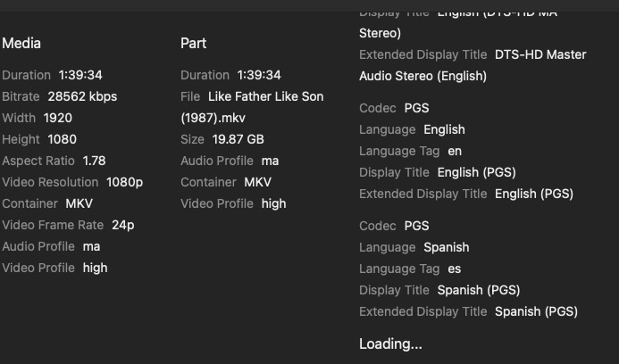This screenshot has height=364, width=619.
Task: Select the 'ma' audio profile under Media
Action: (92, 246)
